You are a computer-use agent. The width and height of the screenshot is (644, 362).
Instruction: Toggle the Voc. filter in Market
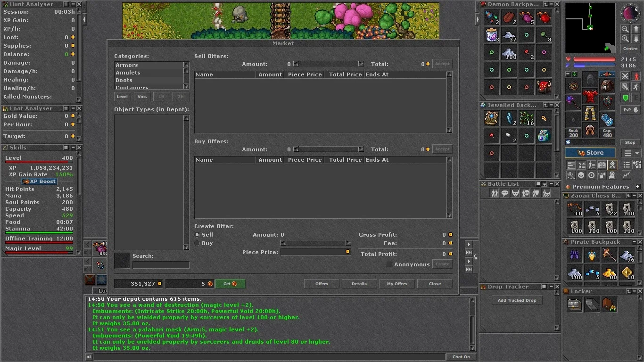(x=142, y=97)
